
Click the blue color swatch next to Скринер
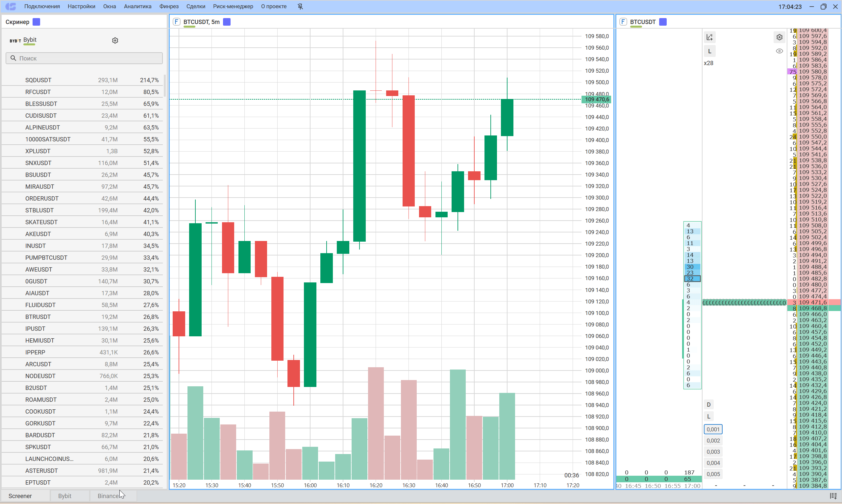[x=36, y=22]
